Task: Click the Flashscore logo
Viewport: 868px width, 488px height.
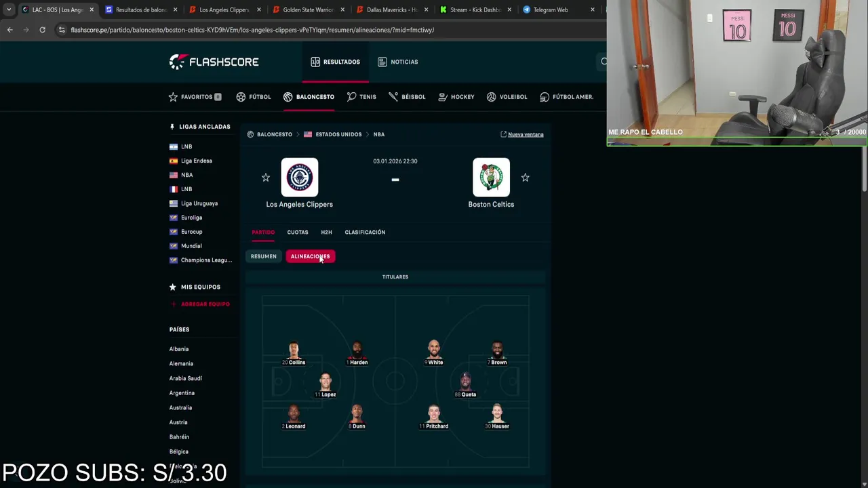Action: pos(214,62)
